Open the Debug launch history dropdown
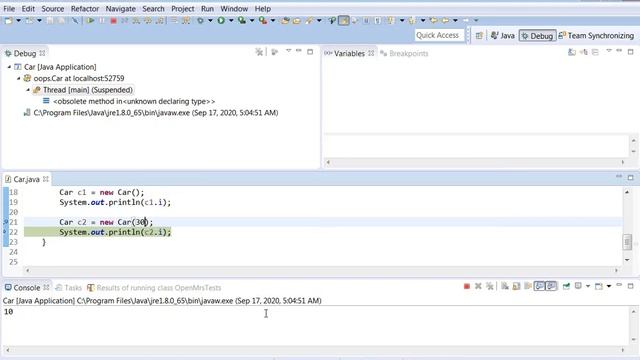The width and height of the screenshot is (640, 360). (210, 20)
